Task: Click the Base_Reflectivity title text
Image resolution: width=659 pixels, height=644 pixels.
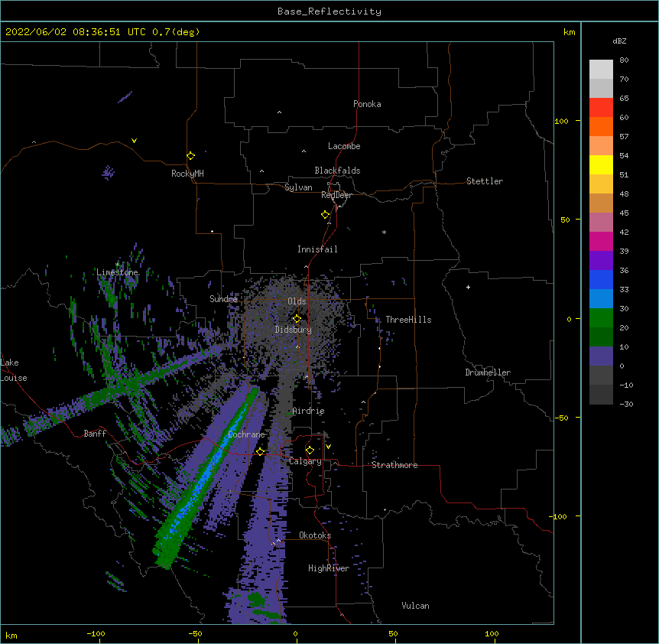Action: click(329, 11)
